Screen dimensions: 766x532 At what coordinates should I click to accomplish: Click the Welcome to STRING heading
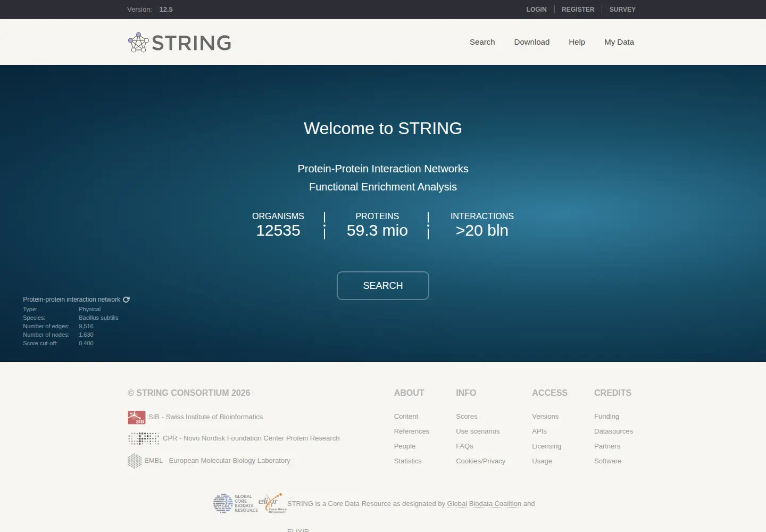(383, 128)
